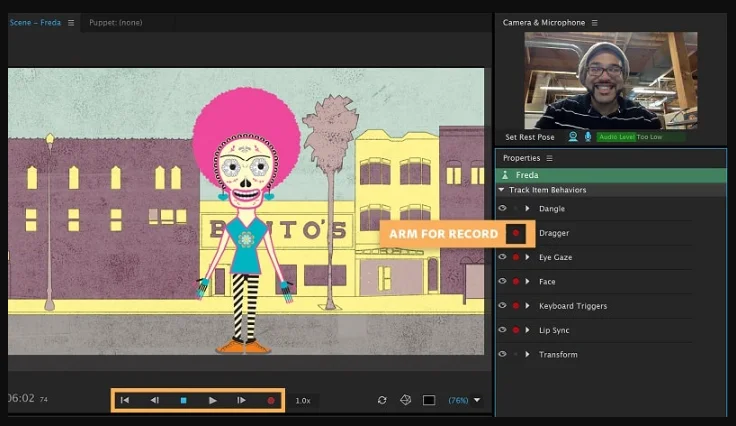
Task: Click the mesh icon beside refresh
Action: tap(406, 400)
